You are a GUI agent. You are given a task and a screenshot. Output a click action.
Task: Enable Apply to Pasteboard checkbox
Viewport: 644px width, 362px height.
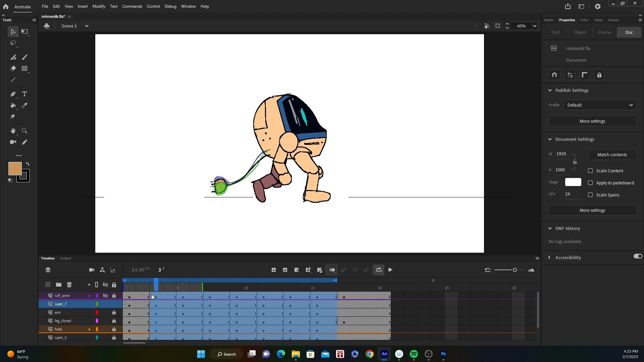point(590,182)
